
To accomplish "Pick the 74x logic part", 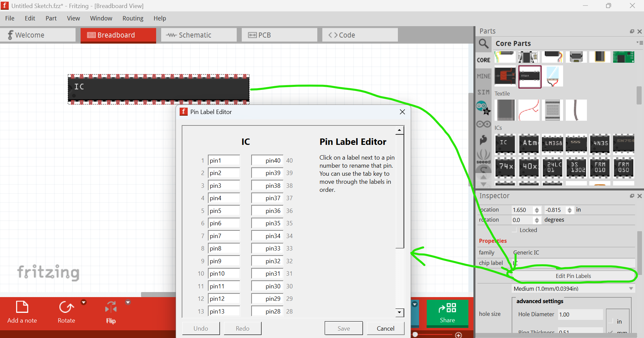I will click(505, 167).
